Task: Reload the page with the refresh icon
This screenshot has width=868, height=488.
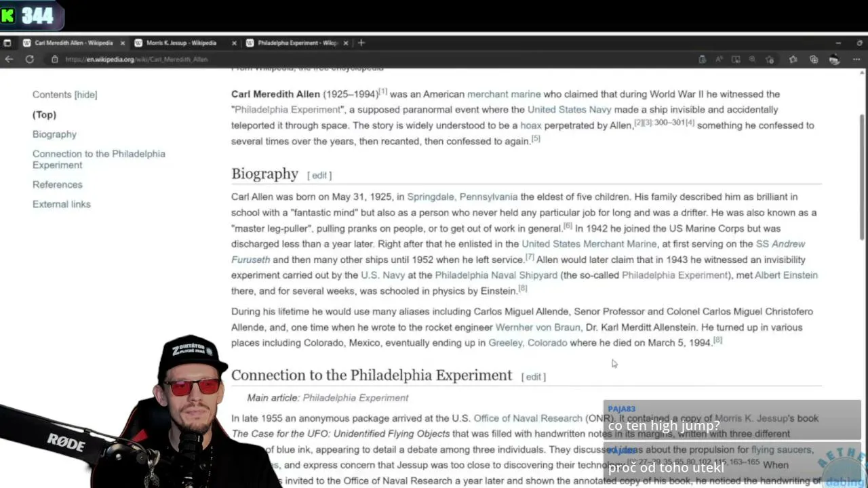Action: [x=30, y=59]
